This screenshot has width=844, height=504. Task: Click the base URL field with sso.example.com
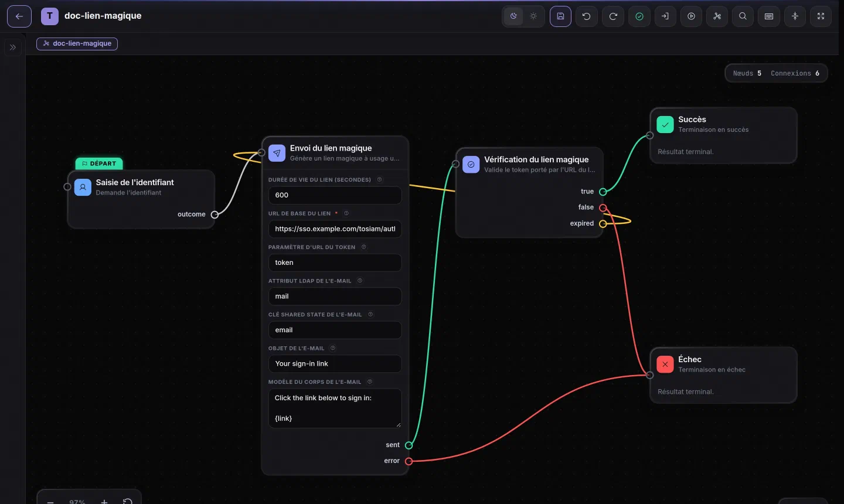[335, 229]
